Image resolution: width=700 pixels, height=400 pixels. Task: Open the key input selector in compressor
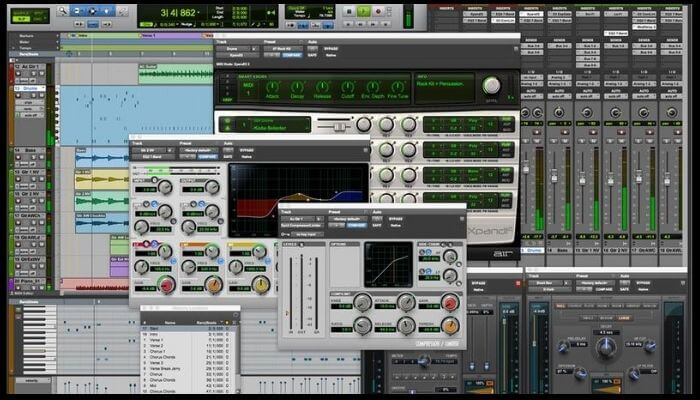point(305,233)
